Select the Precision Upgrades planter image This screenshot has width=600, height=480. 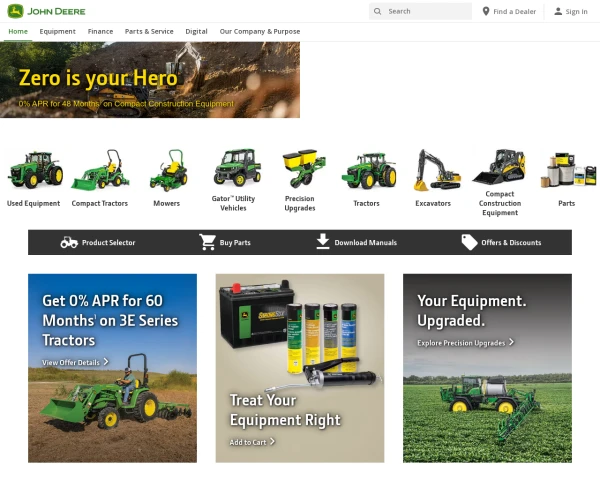[x=304, y=168]
